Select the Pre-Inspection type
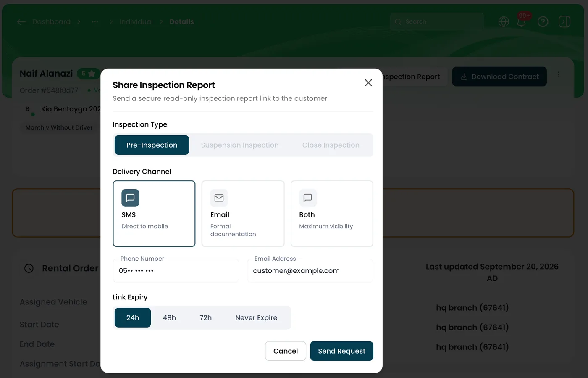 point(152,145)
